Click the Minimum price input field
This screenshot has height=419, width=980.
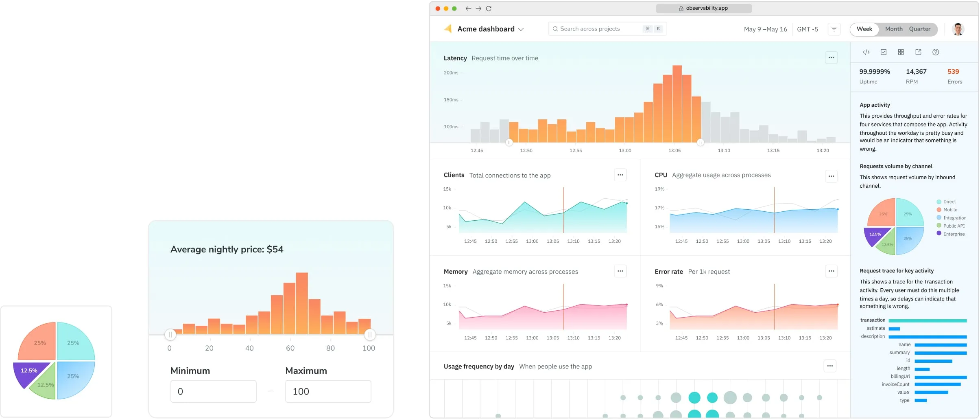coord(213,391)
